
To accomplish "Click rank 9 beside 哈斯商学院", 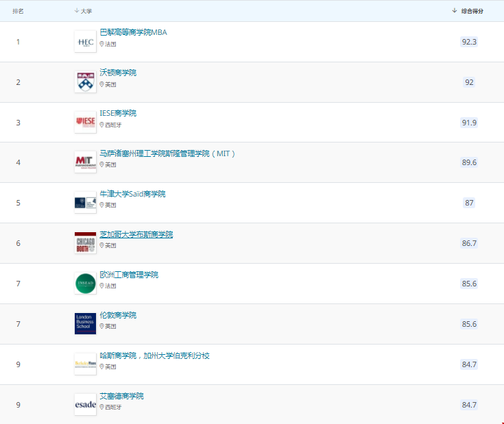I will click(x=19, y=364).
